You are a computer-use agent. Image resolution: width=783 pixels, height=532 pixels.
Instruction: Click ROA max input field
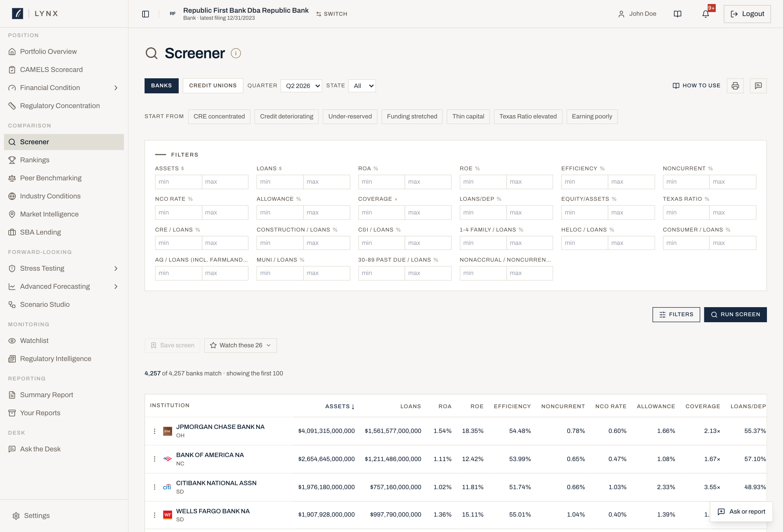point(428,182)
